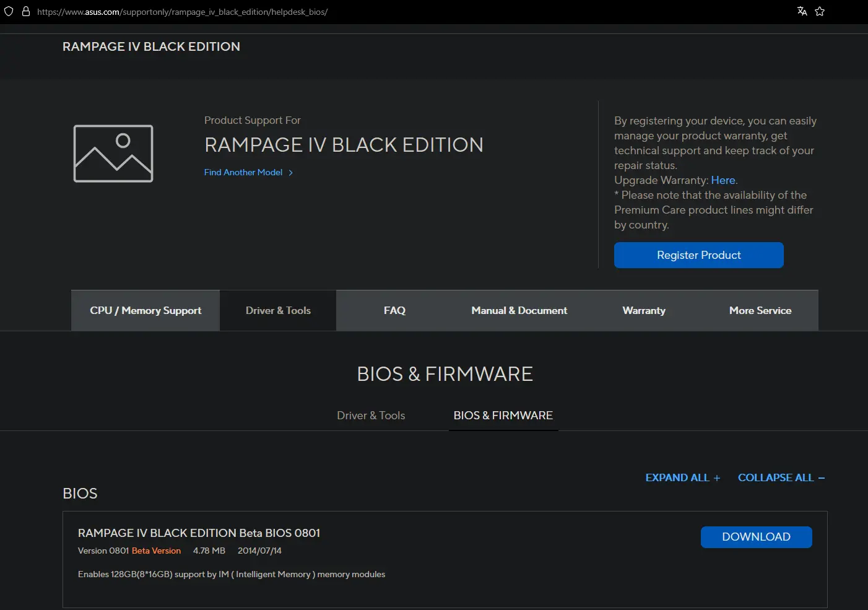This screenshot has height=610, width=868.
Task: Download Beta BIOS 0801
Action: (757, 537)
